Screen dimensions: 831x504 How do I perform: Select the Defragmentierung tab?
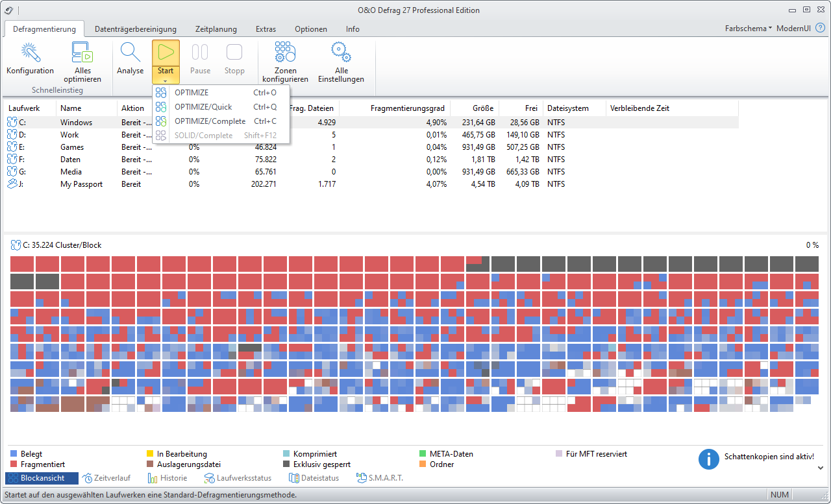(x=44, y=29)
